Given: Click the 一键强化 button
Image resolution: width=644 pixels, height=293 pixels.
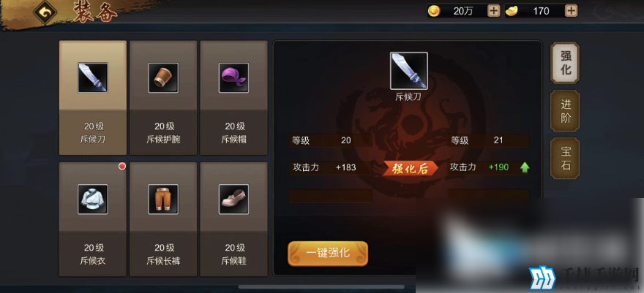Looking at the screenshot, I should (x=328, y=254).
